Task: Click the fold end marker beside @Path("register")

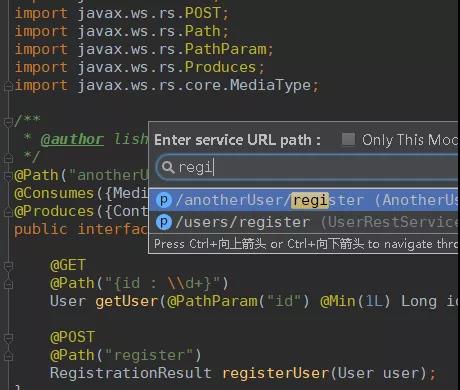Action: (8, 356)
